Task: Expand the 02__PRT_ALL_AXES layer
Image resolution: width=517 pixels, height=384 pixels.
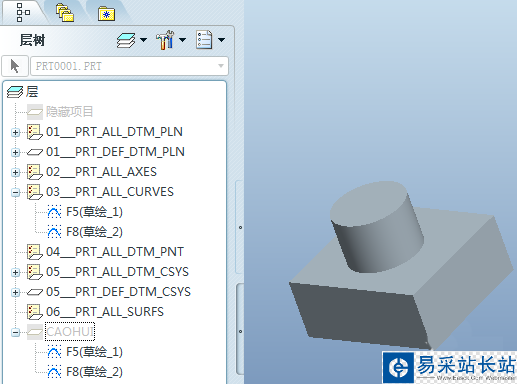Action: point(15,173)
